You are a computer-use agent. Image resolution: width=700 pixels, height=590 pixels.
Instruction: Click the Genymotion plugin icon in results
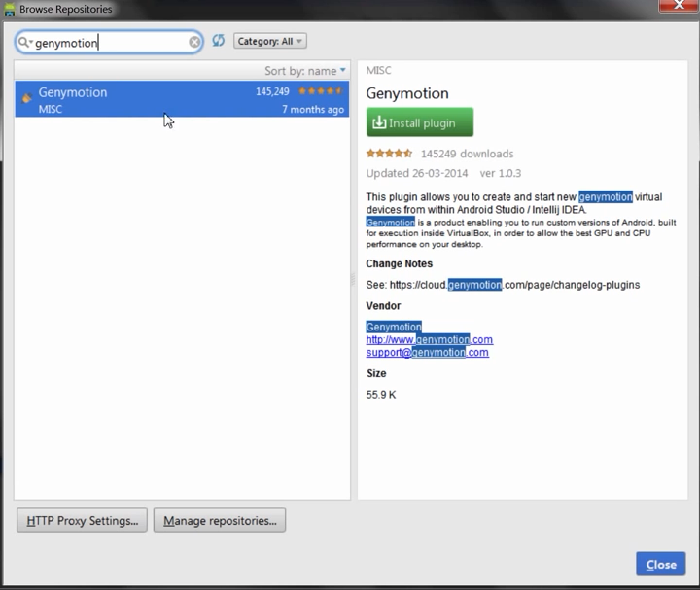pos(27,98)
